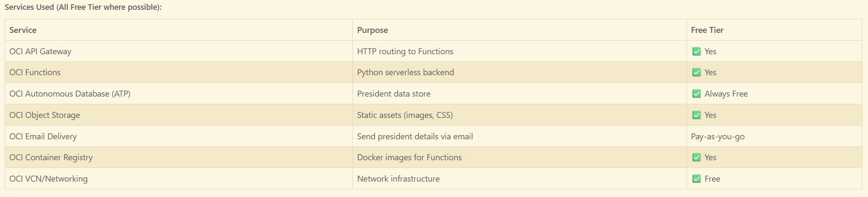Click the OCI Email Delivery cell

[x=43, y=136]
